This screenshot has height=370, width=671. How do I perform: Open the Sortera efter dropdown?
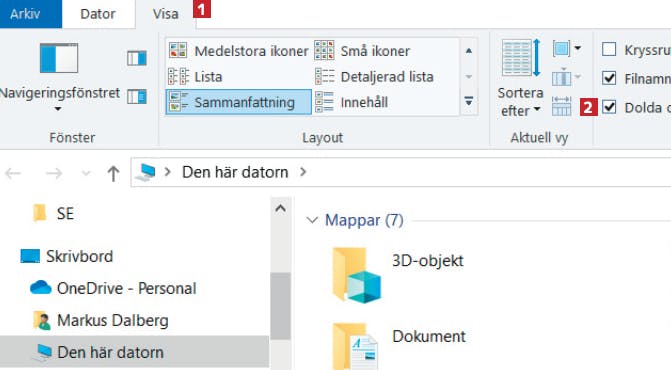520,78
